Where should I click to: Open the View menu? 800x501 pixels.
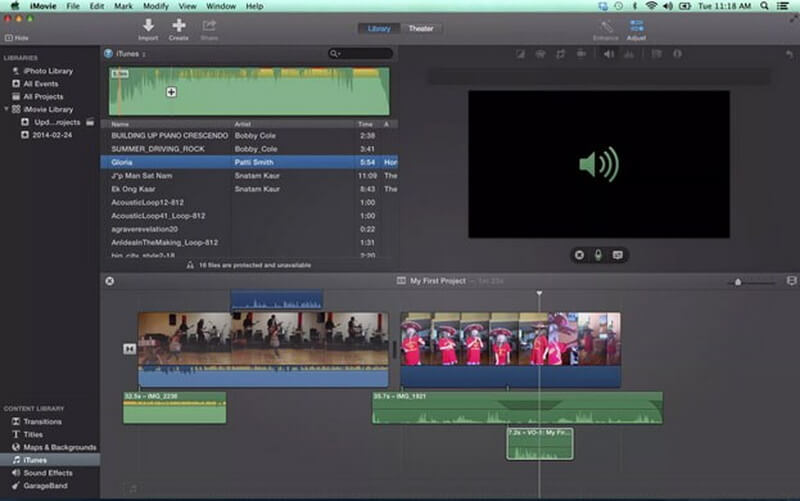tap(187, 6)
